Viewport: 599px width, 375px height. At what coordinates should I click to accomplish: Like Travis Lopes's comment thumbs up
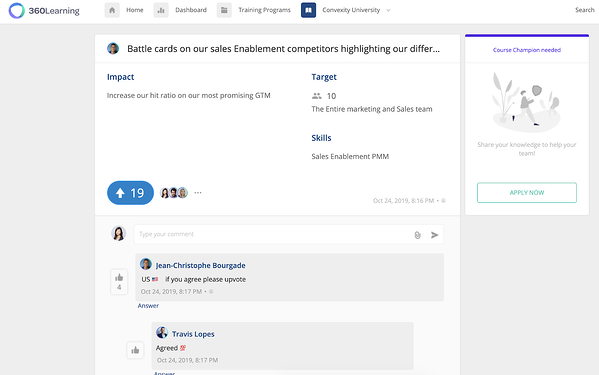[x=135, y=350]
